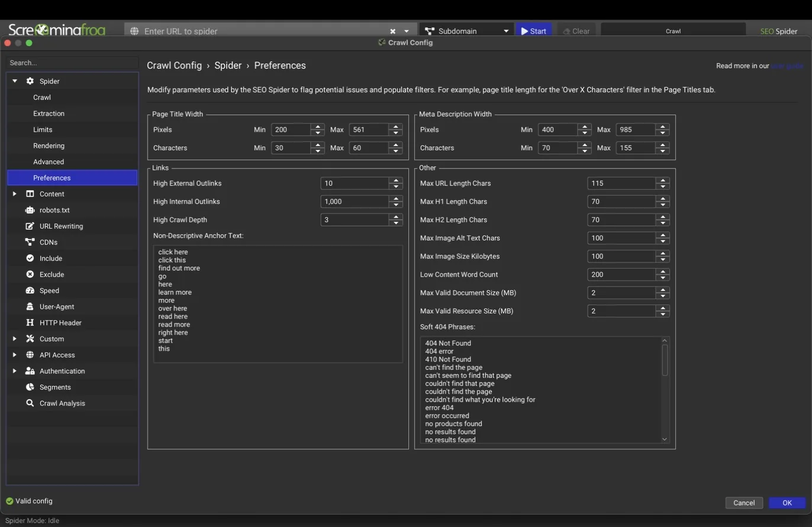Click the High Internal Outlinks field
The image size is (812, 527).
point(355,202)
